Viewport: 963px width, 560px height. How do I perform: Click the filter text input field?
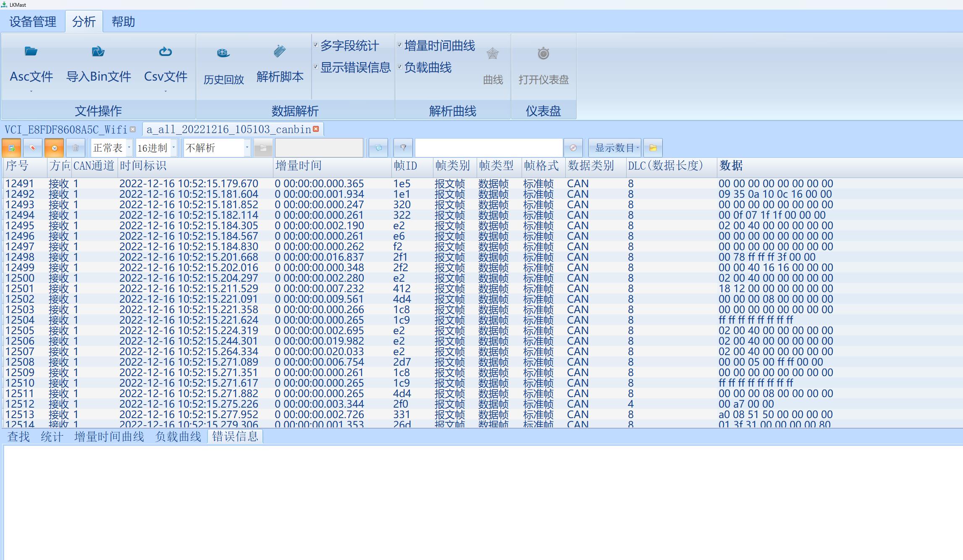(x=489, y=148)
